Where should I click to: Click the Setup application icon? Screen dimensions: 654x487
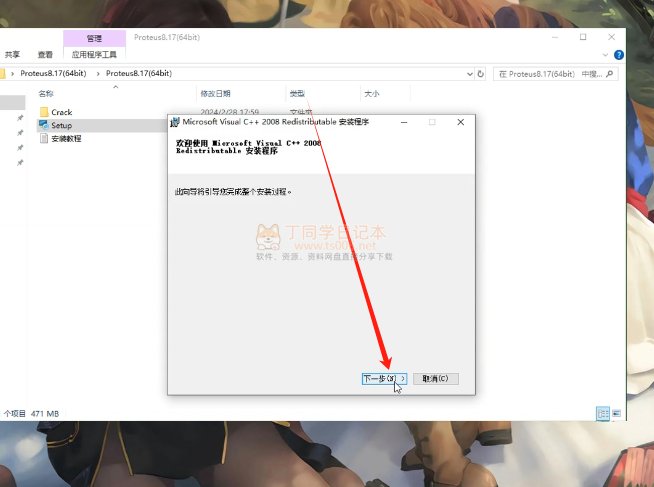click(44, 125)
